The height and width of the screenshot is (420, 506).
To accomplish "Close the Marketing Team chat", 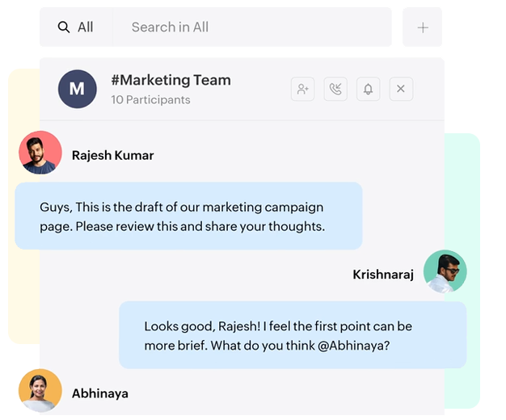I will (401, 89).
